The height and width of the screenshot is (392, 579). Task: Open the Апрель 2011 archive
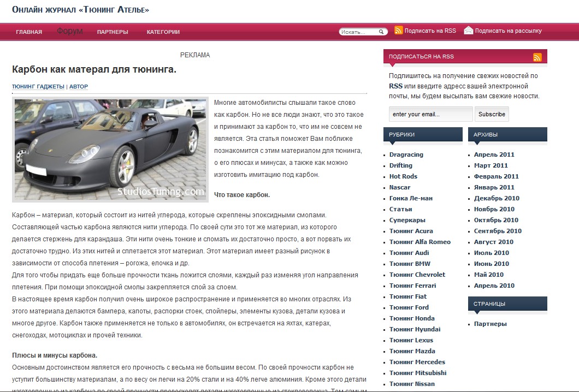(494, 155)
